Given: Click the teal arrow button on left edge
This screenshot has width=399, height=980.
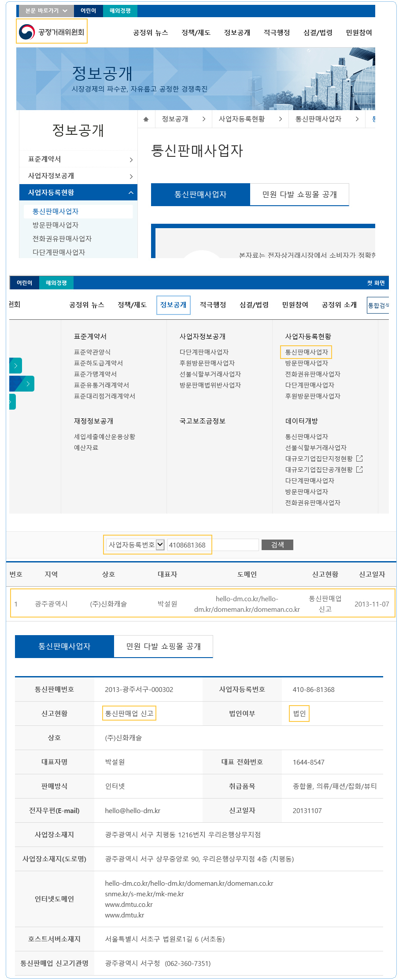Looking at the screenshot, I should [x=15, y=366].
